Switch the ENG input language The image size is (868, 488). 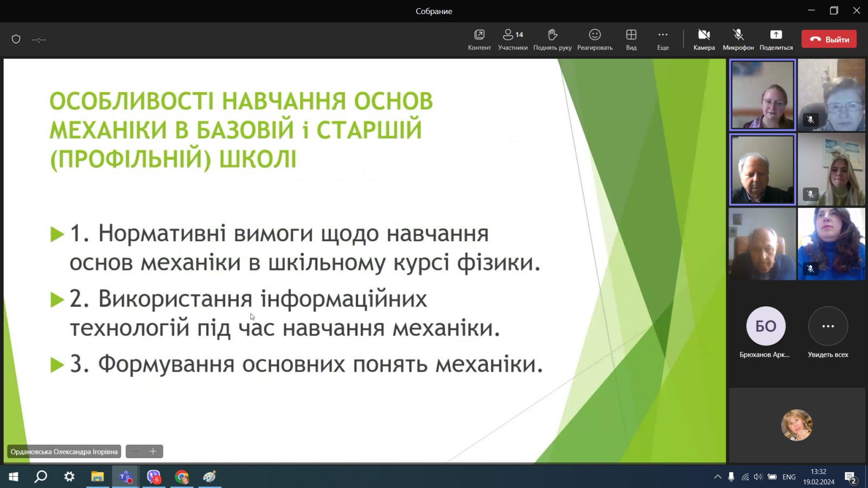click(789, 477)
